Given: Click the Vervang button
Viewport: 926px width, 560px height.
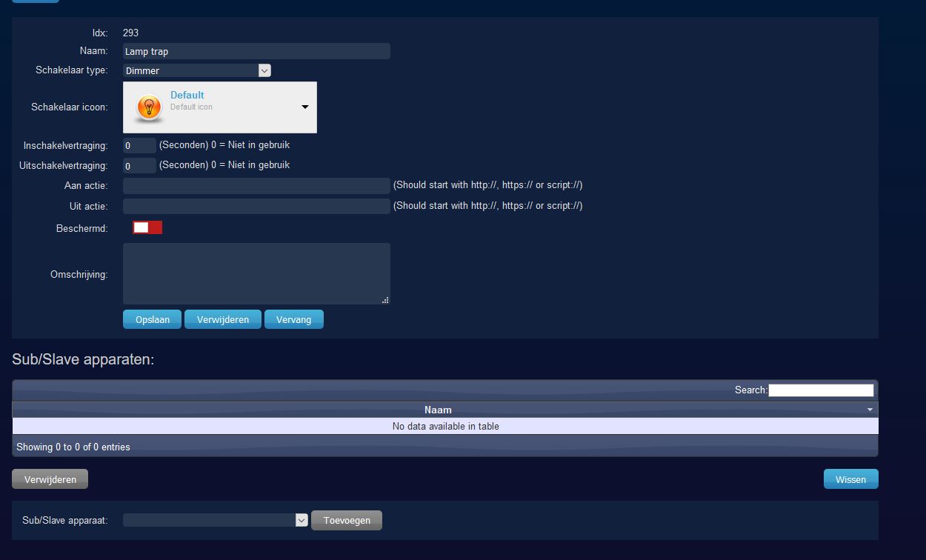Looking at the screenshot, I should pyautogui.click(x=293, y=320).
